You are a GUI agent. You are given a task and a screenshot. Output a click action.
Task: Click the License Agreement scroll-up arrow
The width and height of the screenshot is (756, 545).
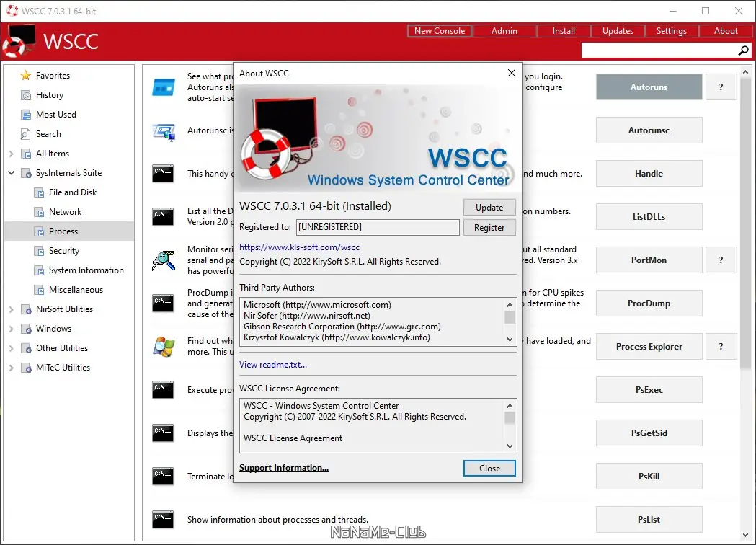(510, 406)
